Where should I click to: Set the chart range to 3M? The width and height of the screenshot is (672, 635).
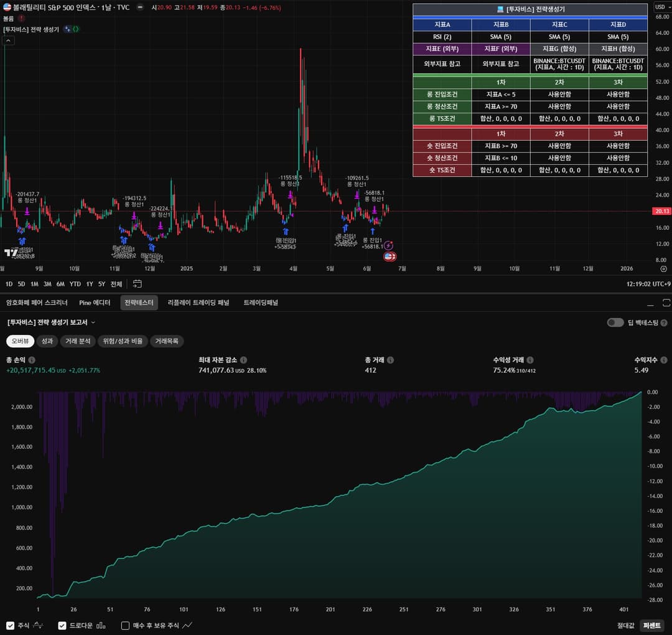point(47,285)
